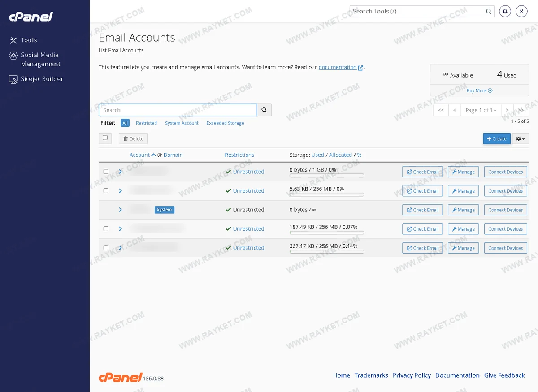Image resolution: width=538 pixels, height=392 pixels.
Task: Click the cPanel logo in sidebar
Action: pos(31,17)
